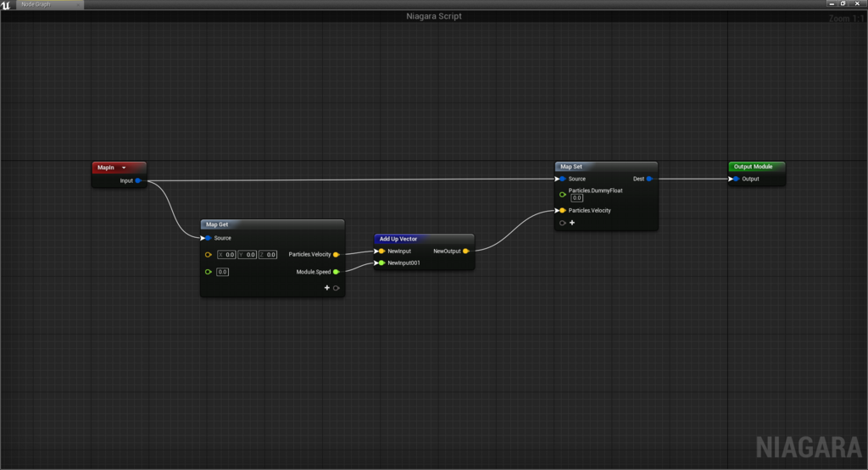868x470 pixels.
Task: Add a new pin to Map Set
Action: click(x=572, y=223)
